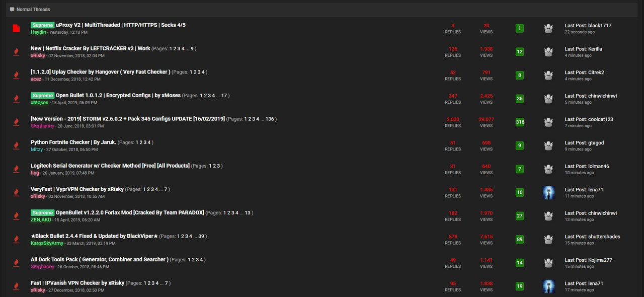
Task: Open Fast IPVanish VPN Checker thread
Action: coord(77,283)
